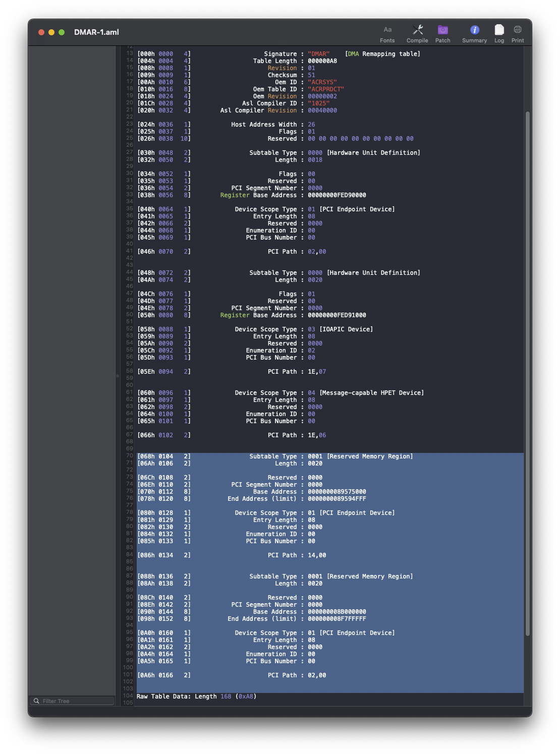Screen dimensions: 560x754
Task: Click the DMAR-1.aml window title
Action: (96, 32)
